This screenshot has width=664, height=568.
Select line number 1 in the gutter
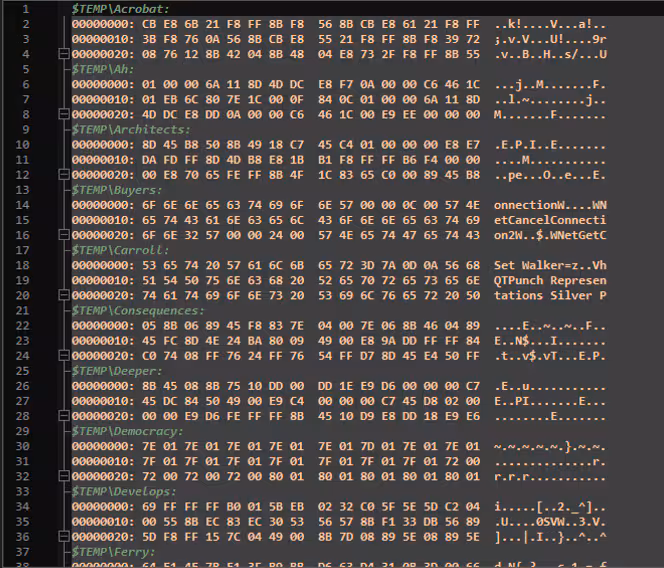pos(24,8)
